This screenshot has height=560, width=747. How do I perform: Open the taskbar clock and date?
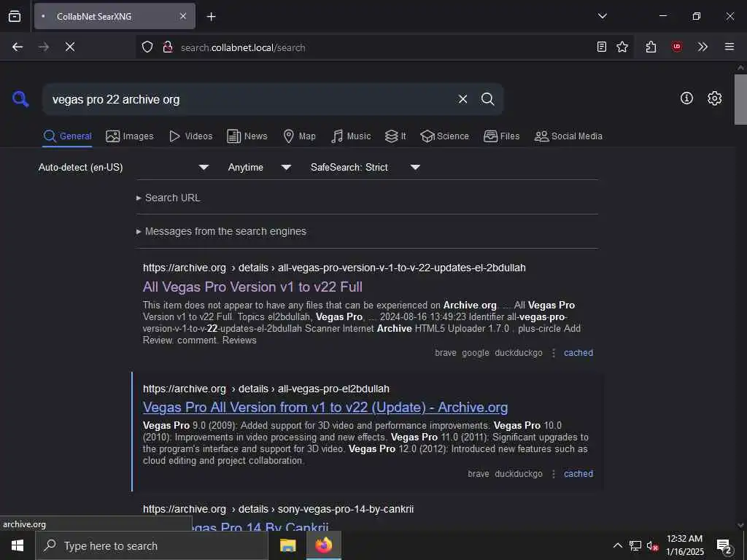pos(684,545)
